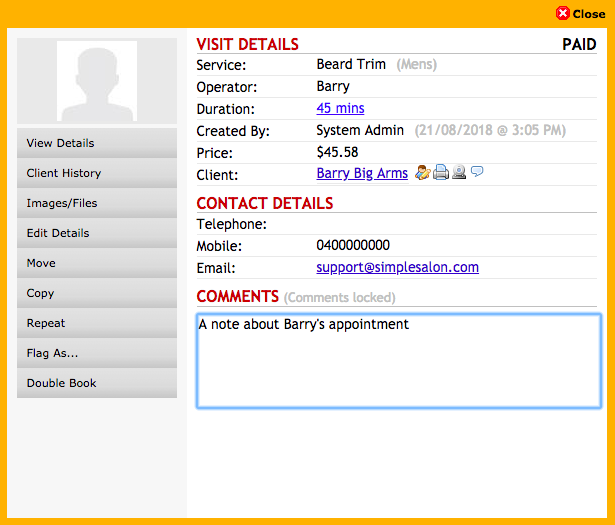
Task: Click the Telephone: field label
Action: [x=231, y=224]
